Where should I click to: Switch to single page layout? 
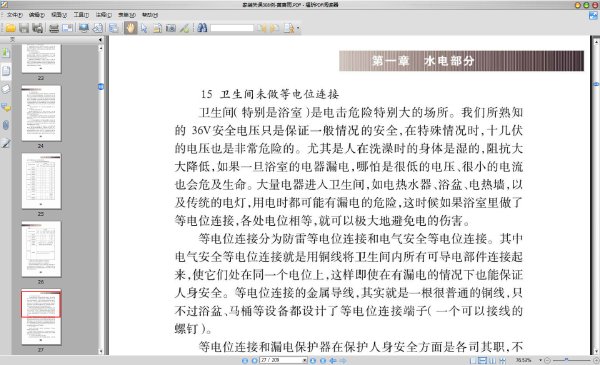point(473,360)
